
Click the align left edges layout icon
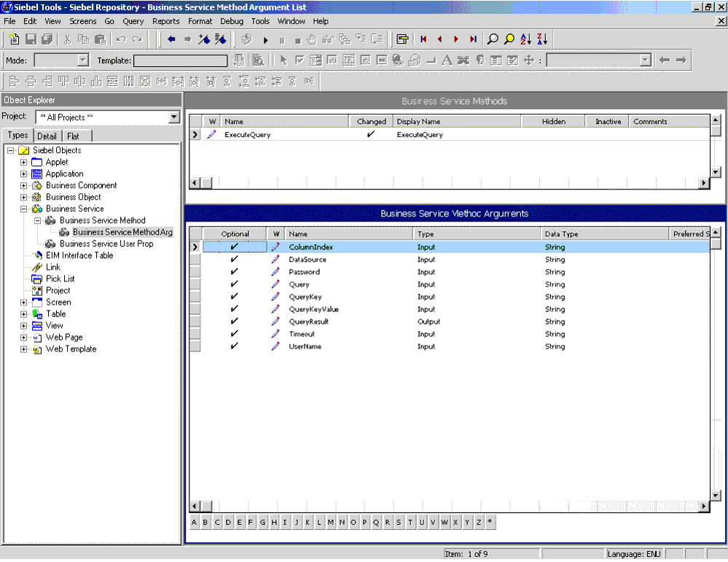click(x=14, y=82)
